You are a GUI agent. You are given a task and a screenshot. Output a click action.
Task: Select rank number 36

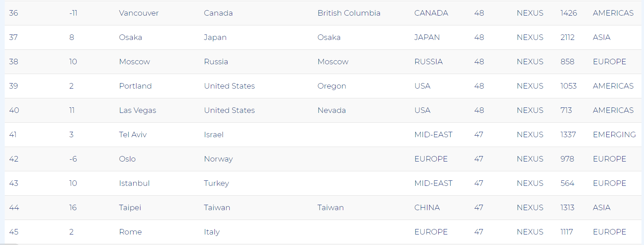[x=13, y=13]
